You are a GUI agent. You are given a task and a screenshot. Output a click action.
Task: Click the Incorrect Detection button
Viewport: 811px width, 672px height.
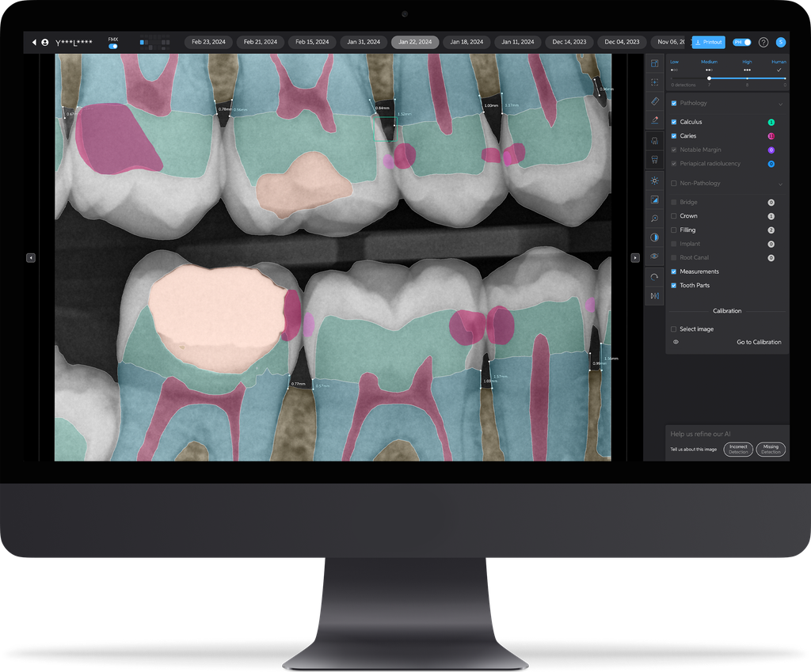click(x=738, y=450)
